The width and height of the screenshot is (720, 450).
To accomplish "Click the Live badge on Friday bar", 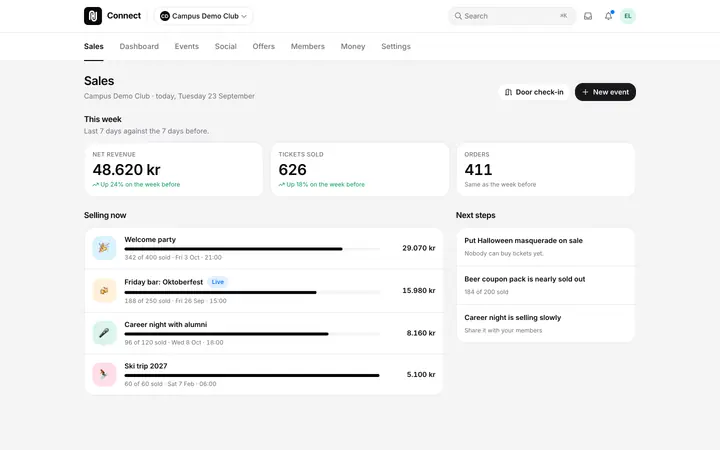I will tap(218, 282).
